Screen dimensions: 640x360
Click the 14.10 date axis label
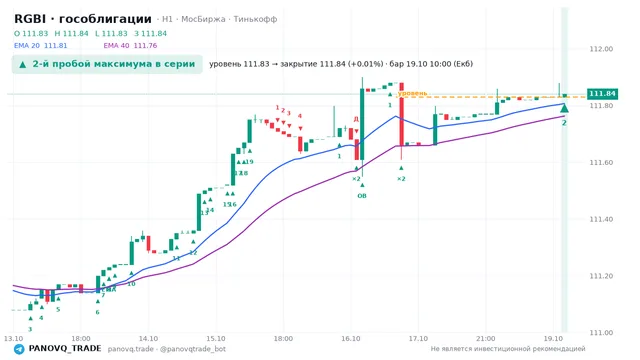(148, 338)
